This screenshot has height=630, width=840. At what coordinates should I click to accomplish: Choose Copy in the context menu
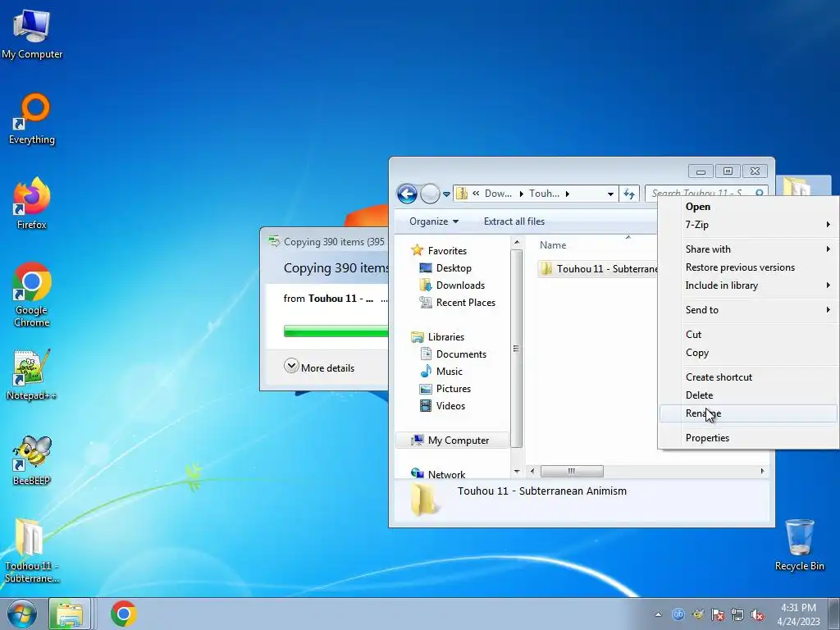click(749, 353)
